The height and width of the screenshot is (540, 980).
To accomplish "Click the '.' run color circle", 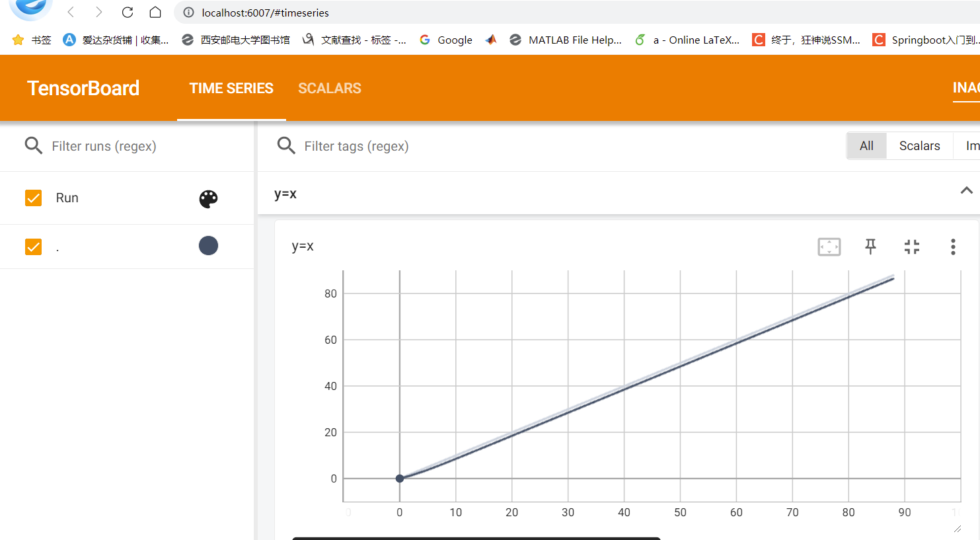I will pos(208,246).
